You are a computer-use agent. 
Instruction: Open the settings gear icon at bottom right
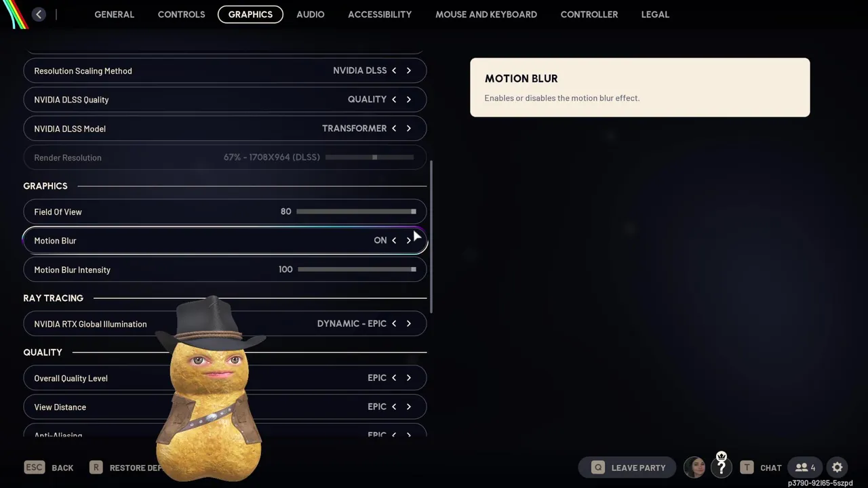[x=837, y=467]
